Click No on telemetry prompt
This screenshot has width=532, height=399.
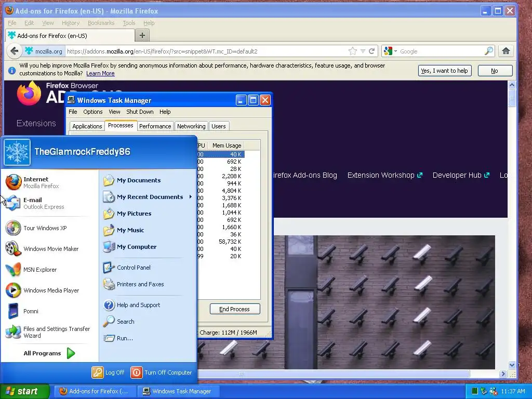click(495, 71)
